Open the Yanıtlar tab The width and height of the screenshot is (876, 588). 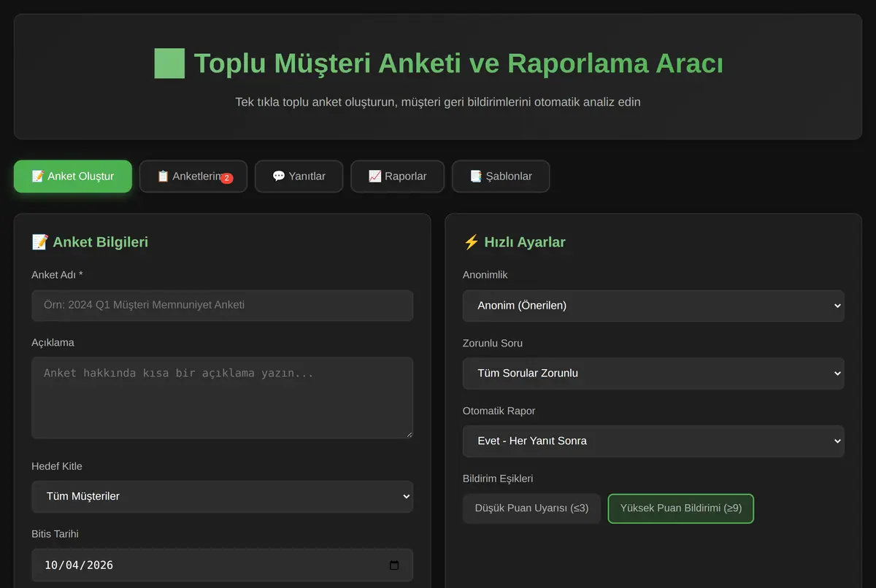coord(299,177)
